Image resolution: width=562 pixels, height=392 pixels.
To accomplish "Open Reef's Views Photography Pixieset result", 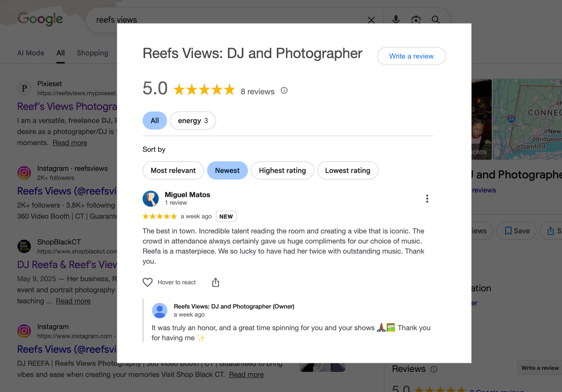I will pyautogui.click(x=67, y=106).
